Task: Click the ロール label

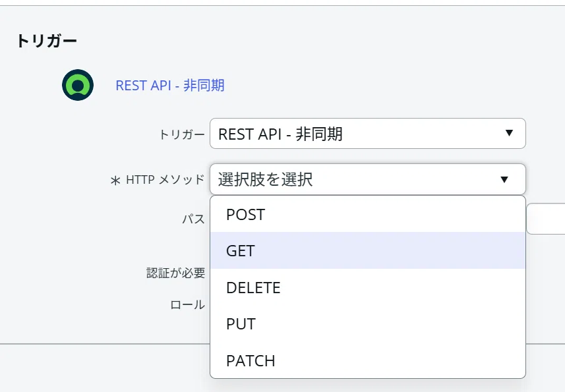Action: click(187, 304)
